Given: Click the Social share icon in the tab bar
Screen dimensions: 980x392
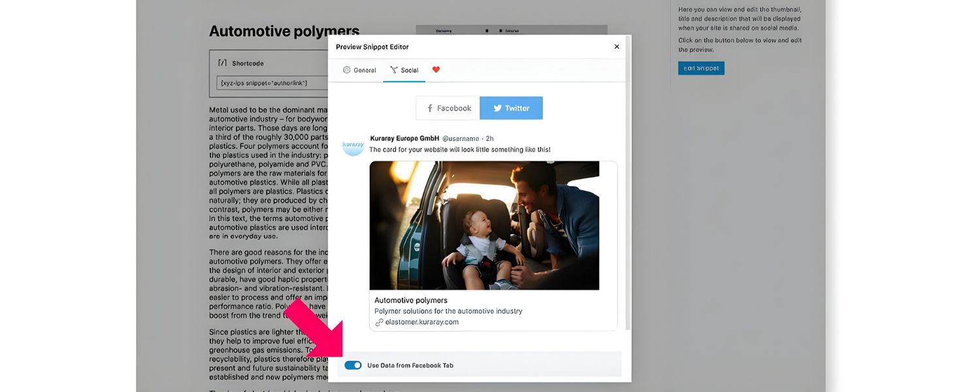Looking at the screenshot, I should point(393,70).
